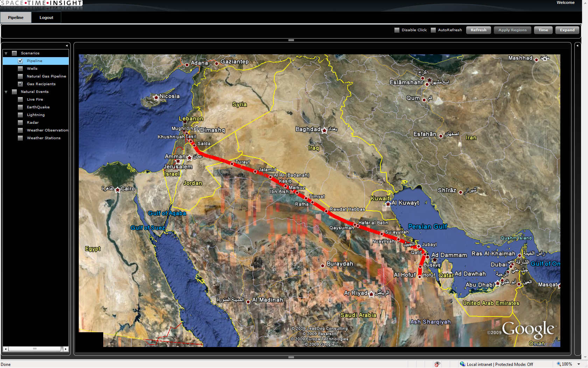The width and height of the screenshot is (588, 368).
Task: Switch to the Pipeline tab
Action: tap(16, 18)
